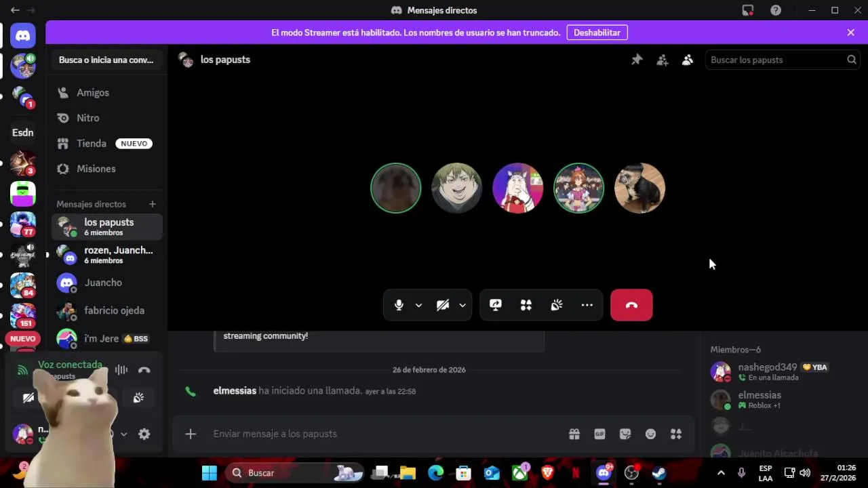Open the rozen, Juanch... group chat

tap(107, 255)
